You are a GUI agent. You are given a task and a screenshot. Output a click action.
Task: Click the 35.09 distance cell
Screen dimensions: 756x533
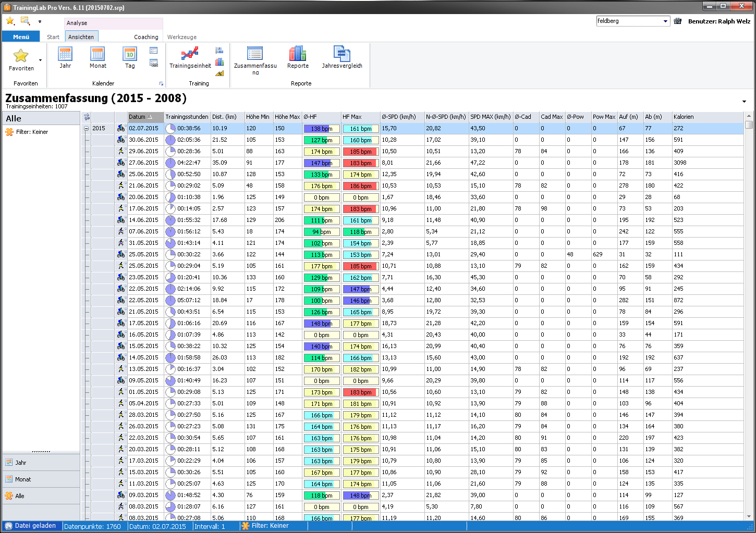point(227,163)
